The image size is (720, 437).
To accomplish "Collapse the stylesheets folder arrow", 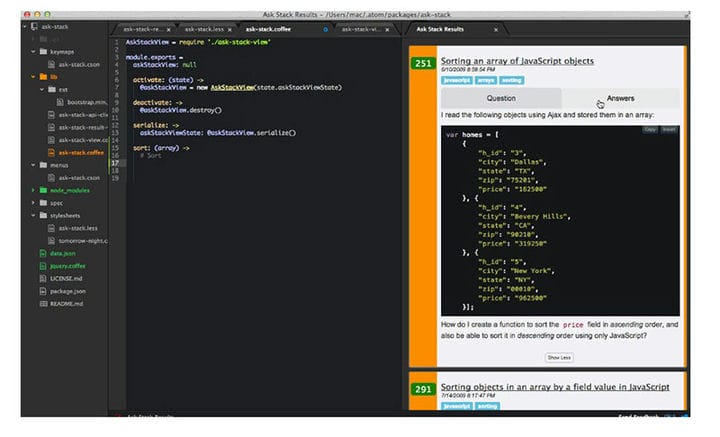I will click(33, 215).
